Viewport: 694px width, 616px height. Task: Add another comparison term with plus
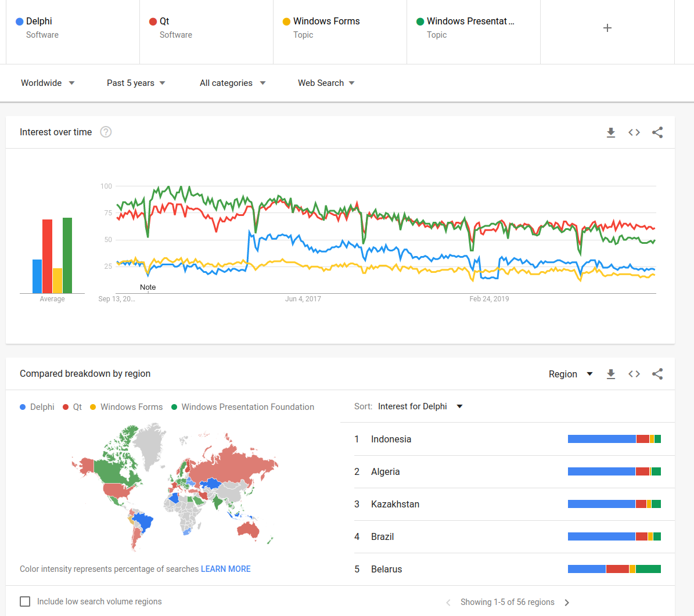pyautogui.click(x=607, y=28)
